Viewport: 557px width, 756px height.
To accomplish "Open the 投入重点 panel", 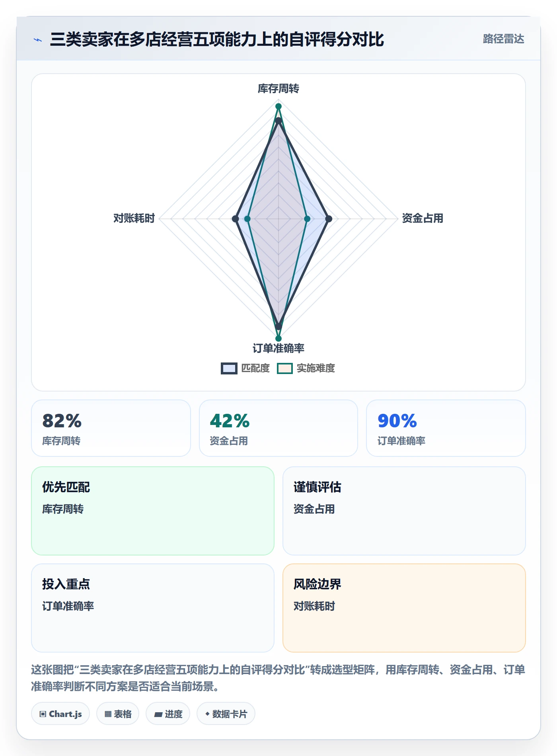I will pos(153,608).
